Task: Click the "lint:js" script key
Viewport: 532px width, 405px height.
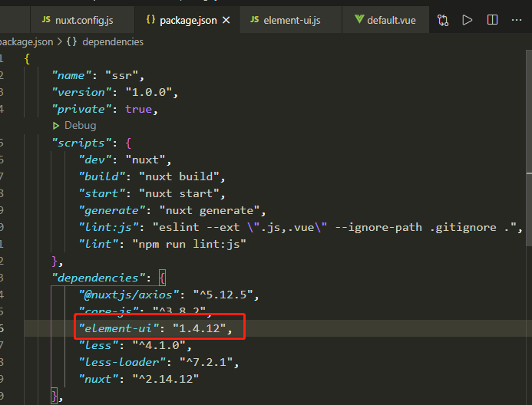Action: (108, 227)
